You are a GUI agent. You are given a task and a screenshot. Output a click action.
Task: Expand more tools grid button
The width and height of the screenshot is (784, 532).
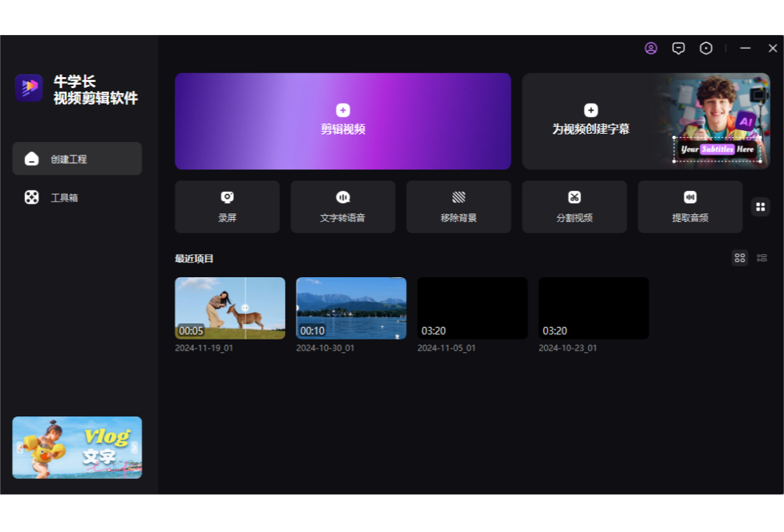760,206
